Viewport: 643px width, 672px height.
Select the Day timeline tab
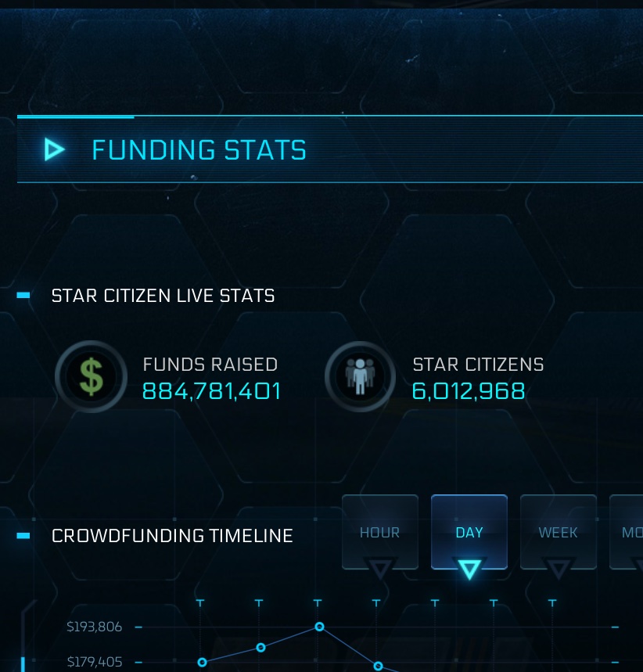pyautogui.click(x=469, y=533)
